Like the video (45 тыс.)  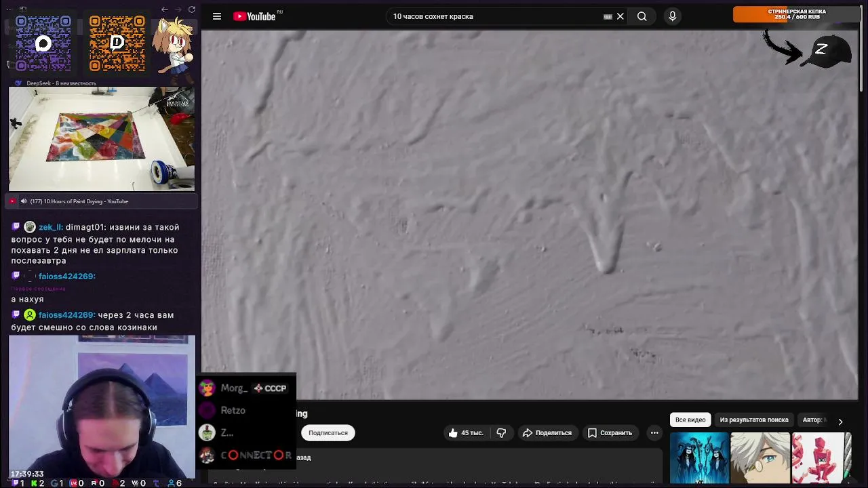click(465, 432)
